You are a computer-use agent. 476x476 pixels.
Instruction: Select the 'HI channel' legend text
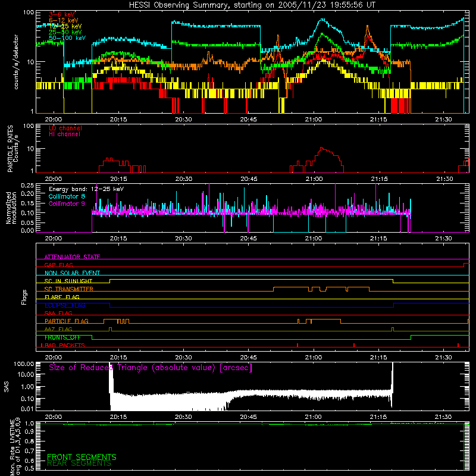64,134
